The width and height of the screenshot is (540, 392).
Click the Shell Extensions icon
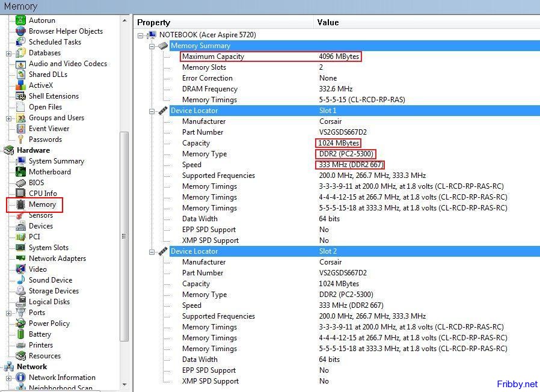(x=20, y=96)
